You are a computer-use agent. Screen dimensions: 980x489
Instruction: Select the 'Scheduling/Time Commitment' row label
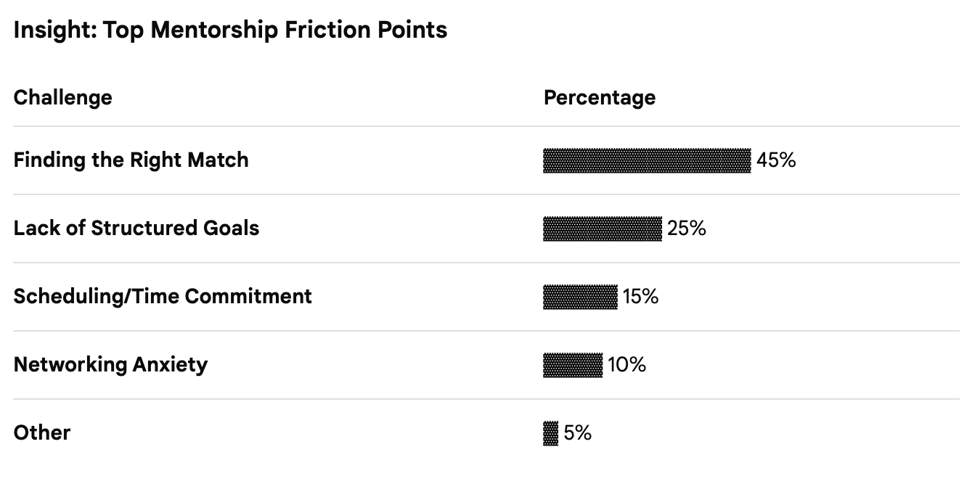click(x=163, y=296)
